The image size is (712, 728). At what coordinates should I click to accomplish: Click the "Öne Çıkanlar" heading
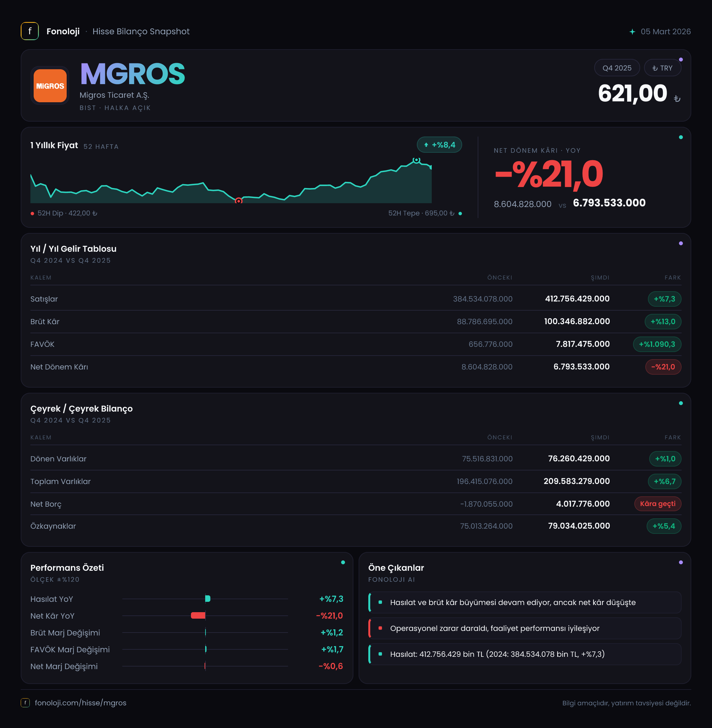point(396,568)
